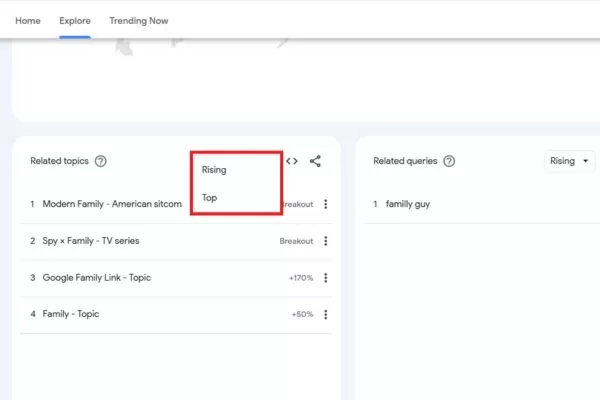The height and width of the screenshot is (400, 600).
Task: Open more options for Spy × Family row
Action: point(326,241)
